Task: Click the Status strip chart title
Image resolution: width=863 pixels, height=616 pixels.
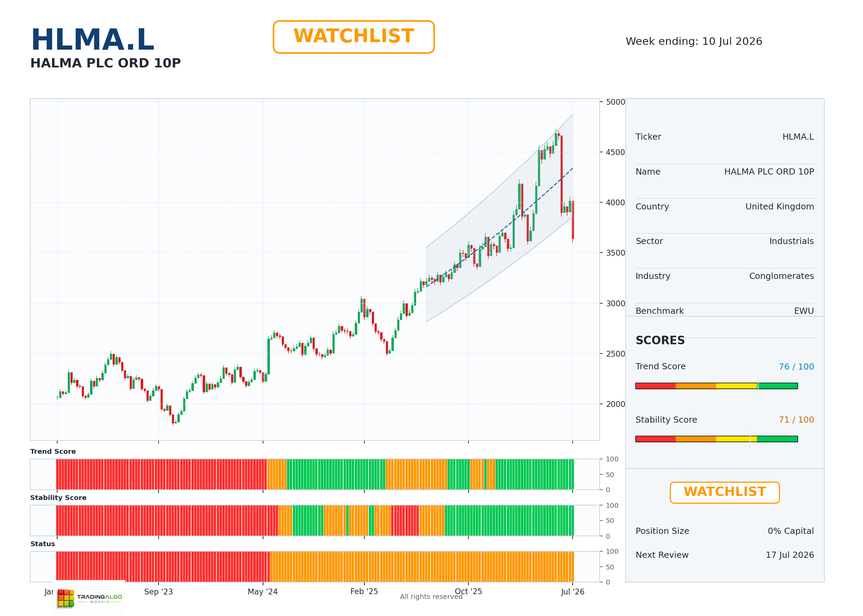Action: (42, 544)
